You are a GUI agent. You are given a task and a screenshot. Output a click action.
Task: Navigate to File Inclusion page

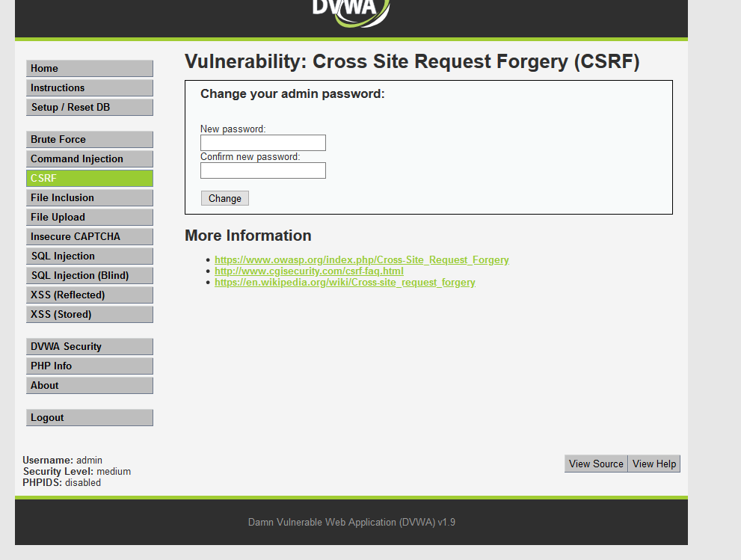pos(90,197)
